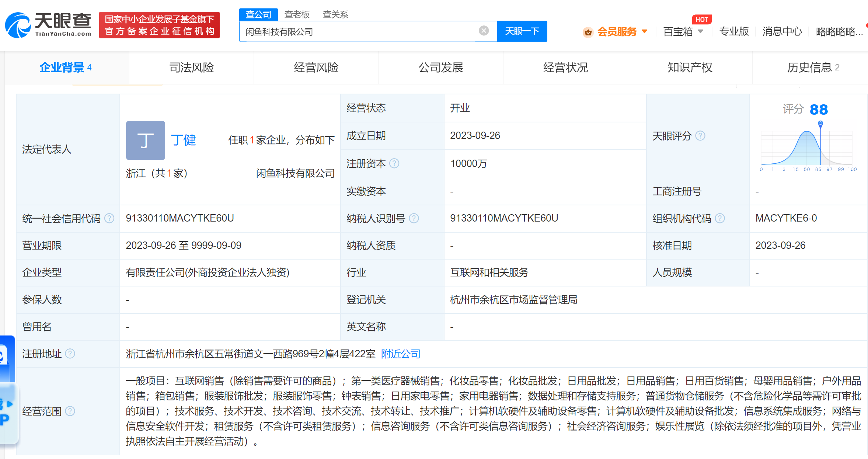Click the 登记机关 value 杭州市余杭区市场监督管理局
The width and height of the screenshot is (868, 459).
pos(513,300)
